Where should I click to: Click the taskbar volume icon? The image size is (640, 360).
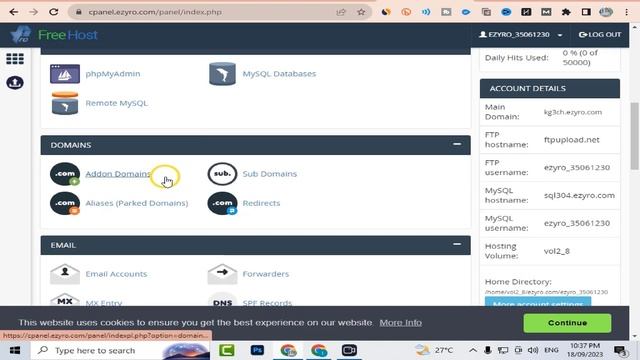[533, 350]
